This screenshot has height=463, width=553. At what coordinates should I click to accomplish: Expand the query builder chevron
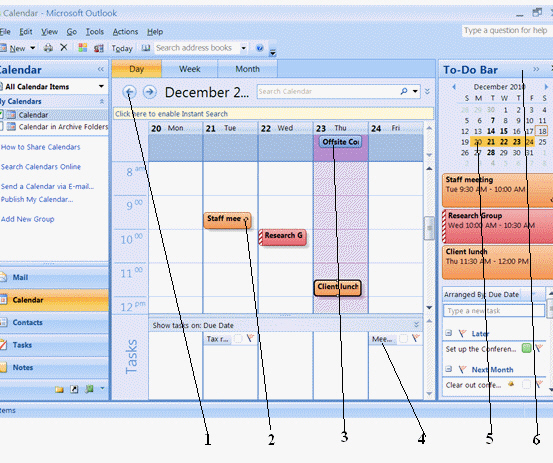pyautogui.click(x=427, y=91)
